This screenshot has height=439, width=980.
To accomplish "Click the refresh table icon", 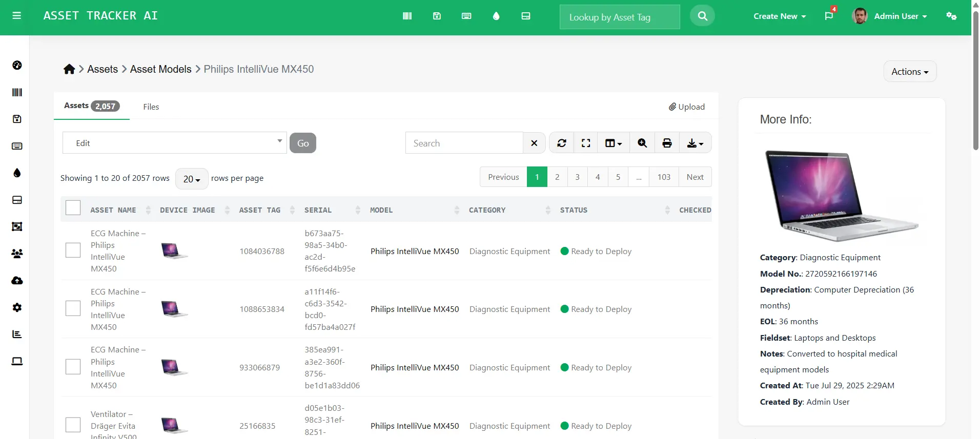I will pos(562,143).
